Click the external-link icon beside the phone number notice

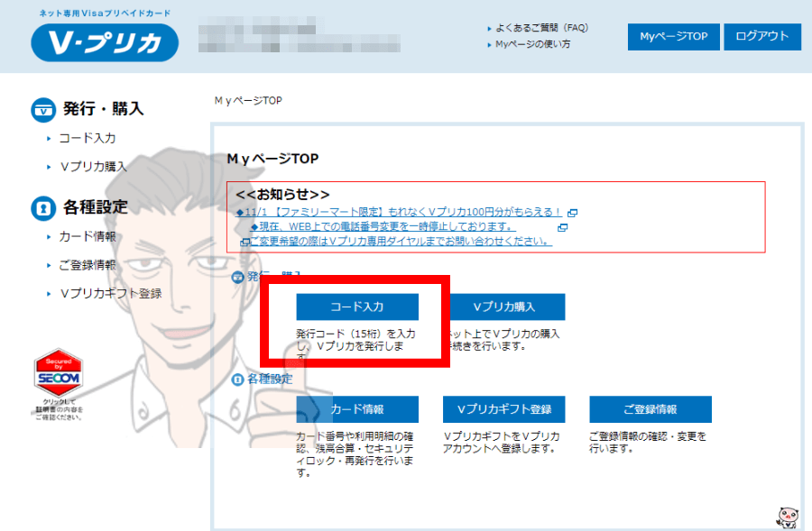pyautogui.click(x=562, y=227)
